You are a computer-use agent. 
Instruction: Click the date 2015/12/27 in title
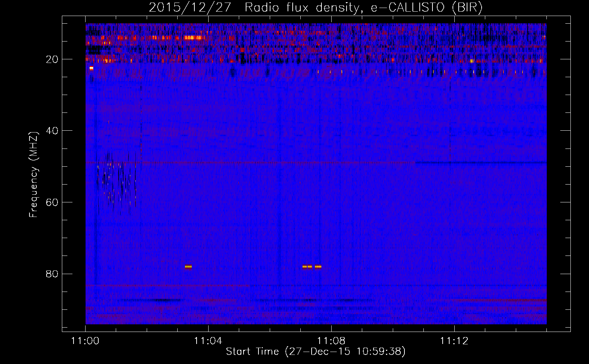[190, 7]
